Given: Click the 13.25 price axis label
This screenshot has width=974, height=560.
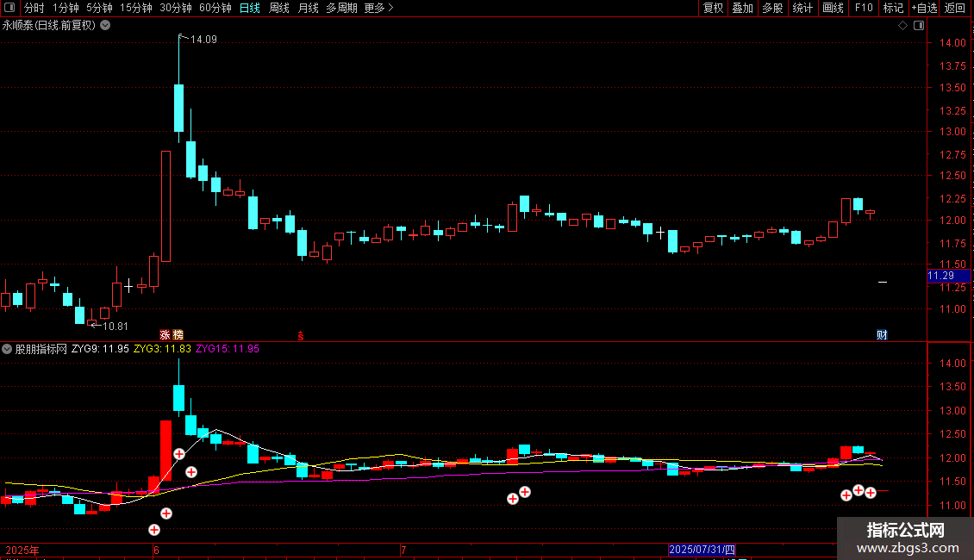Looking at the screenshot, I should pyautogui.click(x=952, y=110).
